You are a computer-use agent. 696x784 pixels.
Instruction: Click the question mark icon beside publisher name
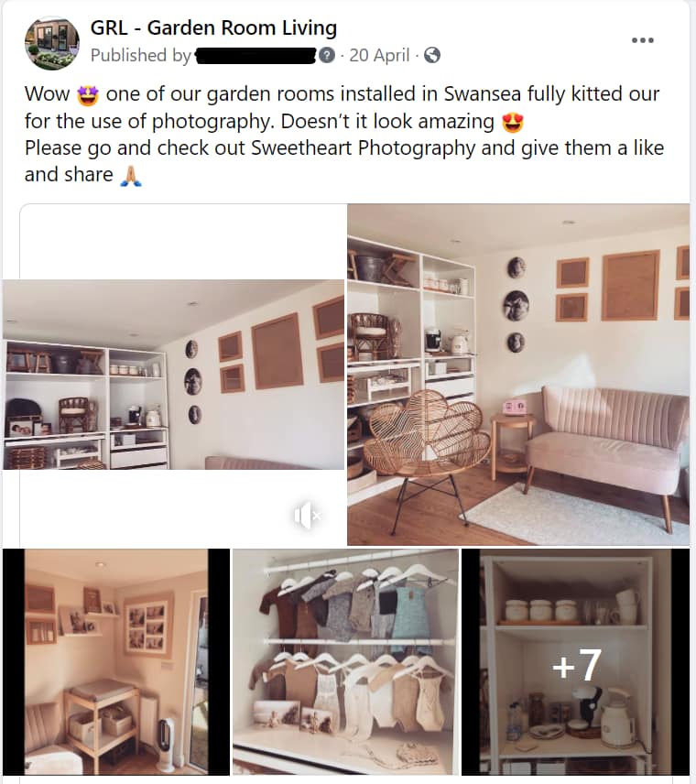tap(327, 55)
